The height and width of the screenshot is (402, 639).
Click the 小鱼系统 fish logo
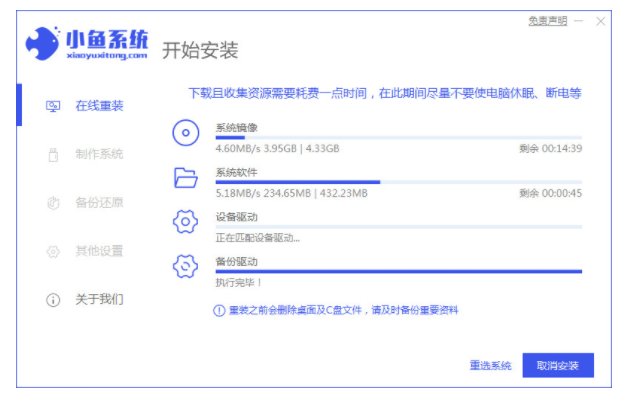click(x=42, y=43)
